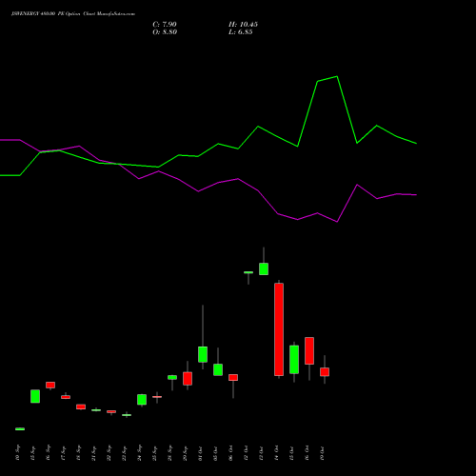Click the green candle above 01 Oct
Viewport: 476px width, 476px height.
pyautogui.click(x=203, y=354)
